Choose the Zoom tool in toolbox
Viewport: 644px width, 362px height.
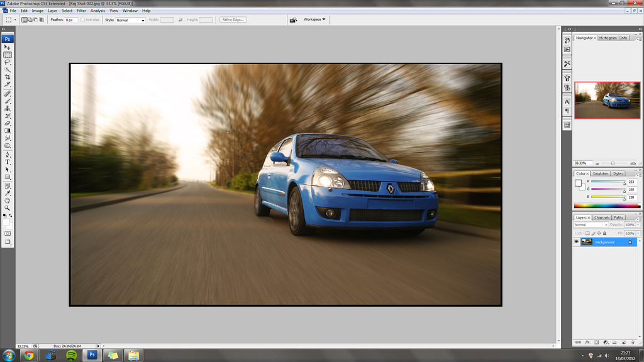[x=8, y=207]
